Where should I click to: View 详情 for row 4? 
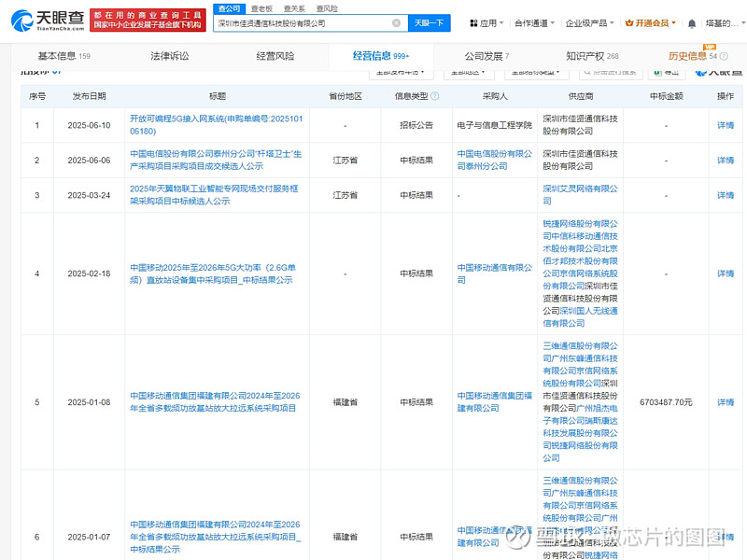click(726, 273)
